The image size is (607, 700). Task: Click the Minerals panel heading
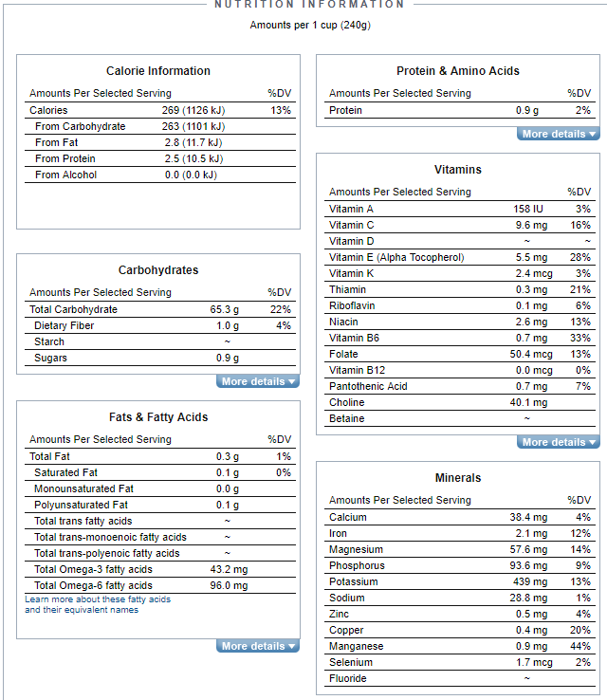click(x=458, y=478)
